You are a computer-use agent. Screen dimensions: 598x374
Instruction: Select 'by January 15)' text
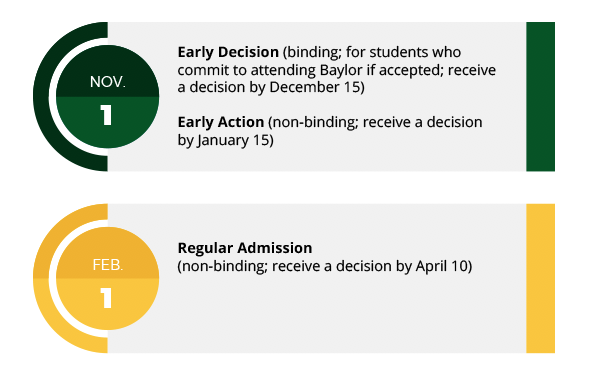(x=225, y=140)
